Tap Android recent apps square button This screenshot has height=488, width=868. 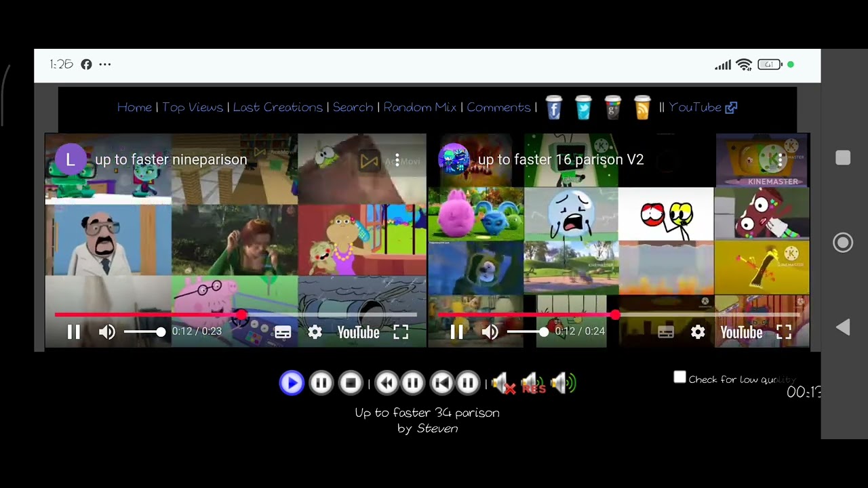pos(843,158)
